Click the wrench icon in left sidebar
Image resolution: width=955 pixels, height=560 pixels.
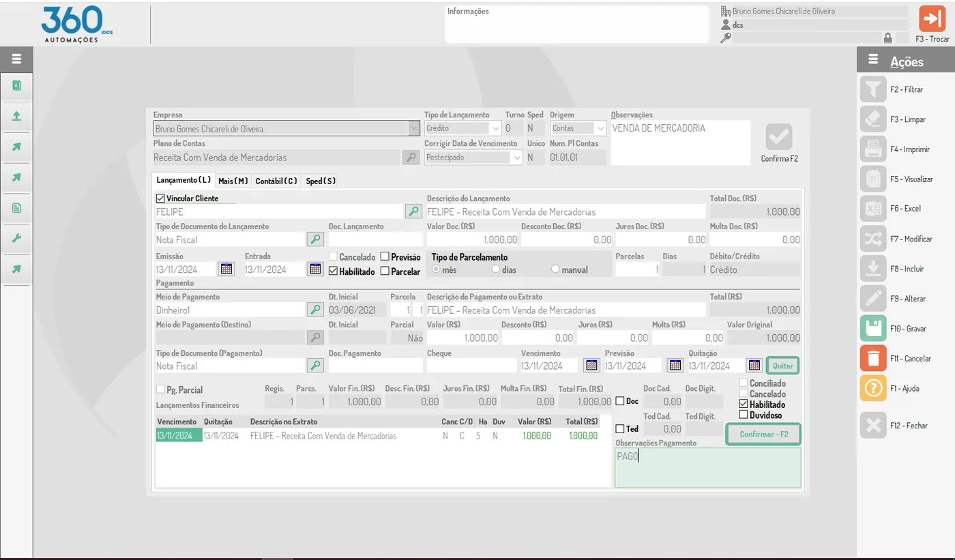click(16, 238)
